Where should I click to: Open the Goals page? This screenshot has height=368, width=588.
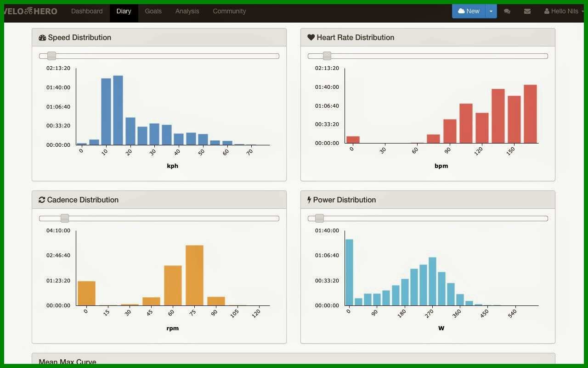[x=153, y=11]
